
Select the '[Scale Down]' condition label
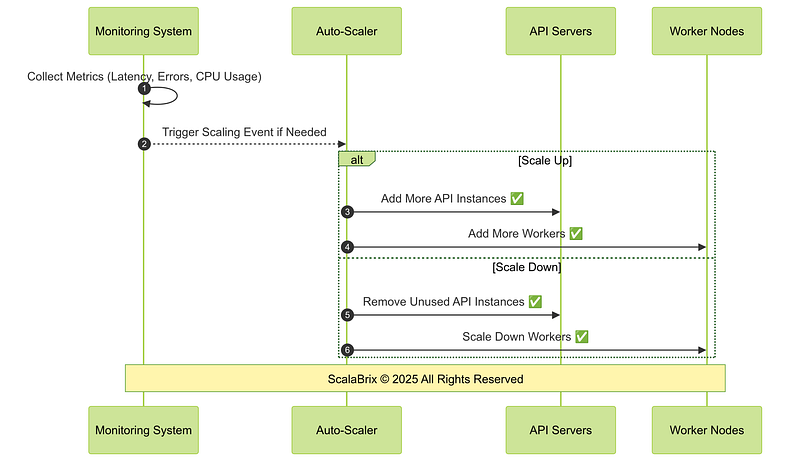[x=527, y=267]
